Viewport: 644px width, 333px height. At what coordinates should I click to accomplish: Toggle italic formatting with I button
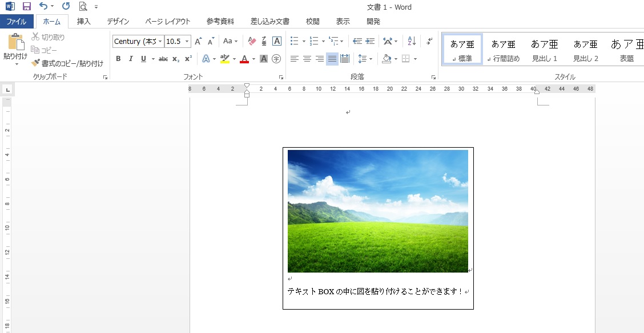click(x=131, y=59)
